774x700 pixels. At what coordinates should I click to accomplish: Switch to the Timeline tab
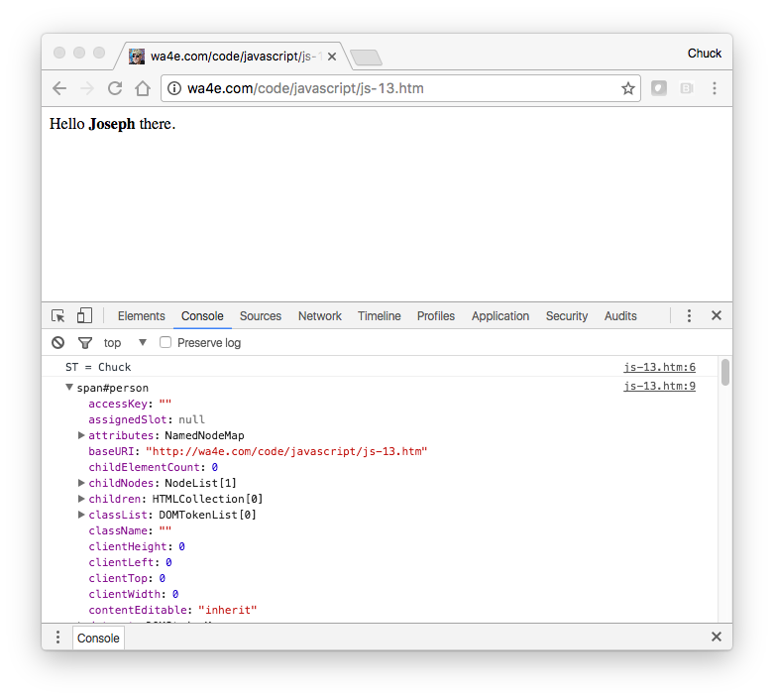(380, 316)
